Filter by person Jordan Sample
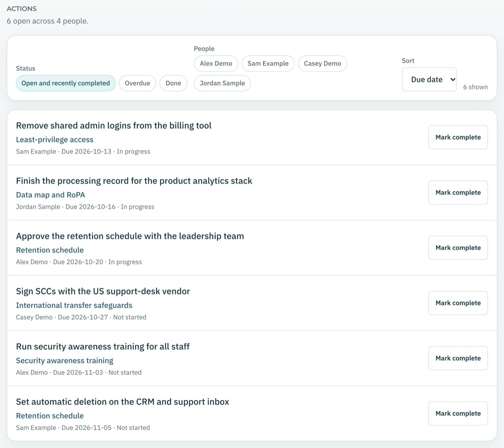Viewport: 504px width, 448px height. [x=222, y=83]
